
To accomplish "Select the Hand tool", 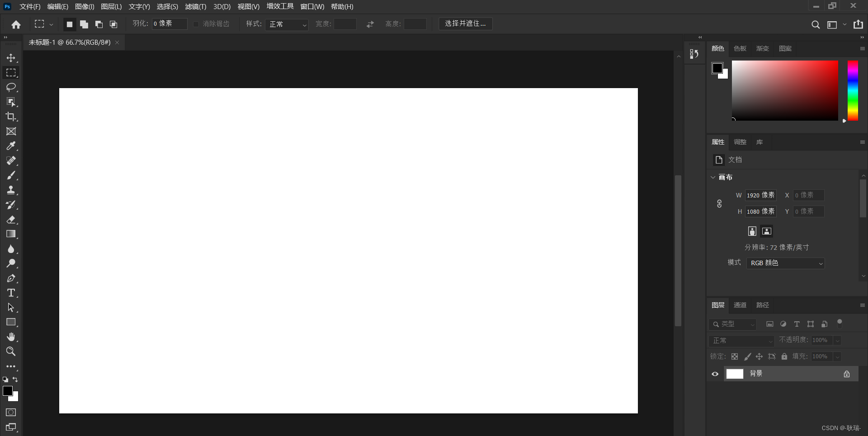I will tap(11, 337).
